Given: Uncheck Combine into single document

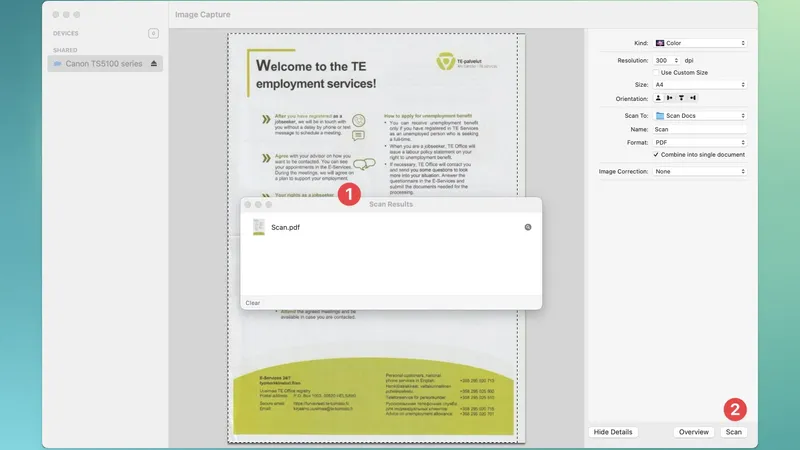Looking at the screenshot, I should [656, 155].
